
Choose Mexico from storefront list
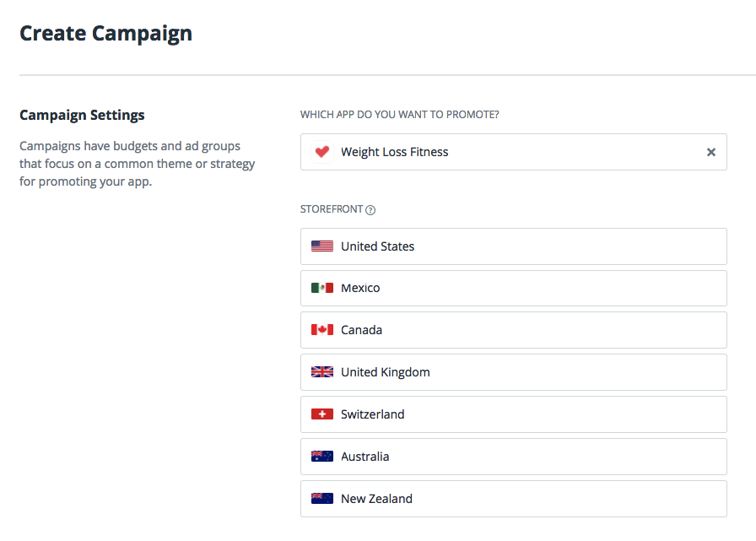pos(513,288)
